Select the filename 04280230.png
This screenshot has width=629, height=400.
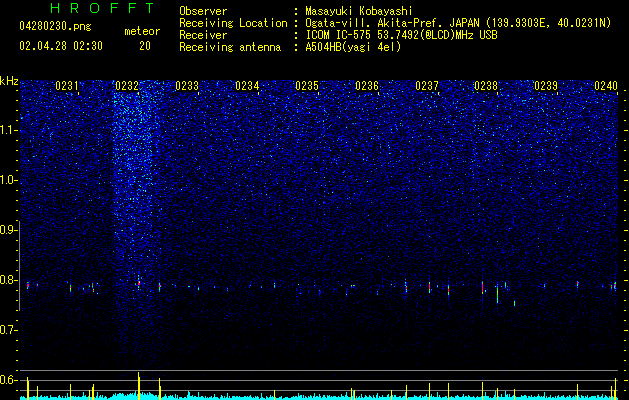(x=55, y=26)
